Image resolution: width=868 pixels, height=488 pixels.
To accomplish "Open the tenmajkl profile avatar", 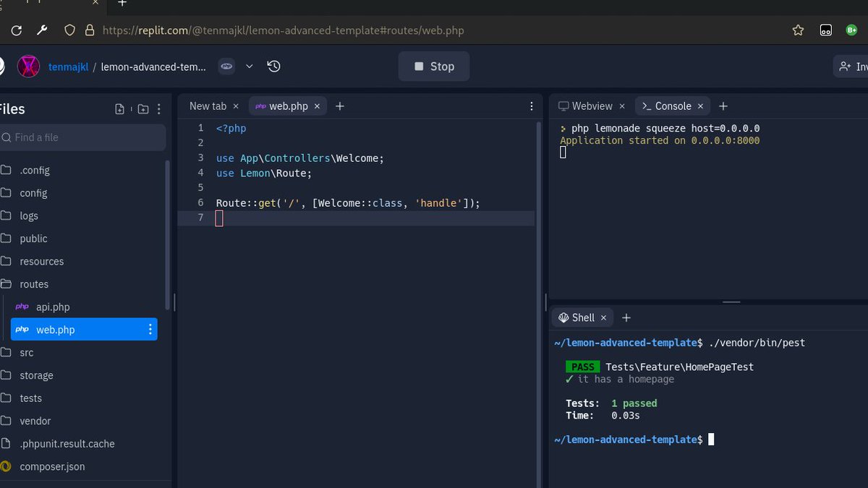I will coord(28,67).
